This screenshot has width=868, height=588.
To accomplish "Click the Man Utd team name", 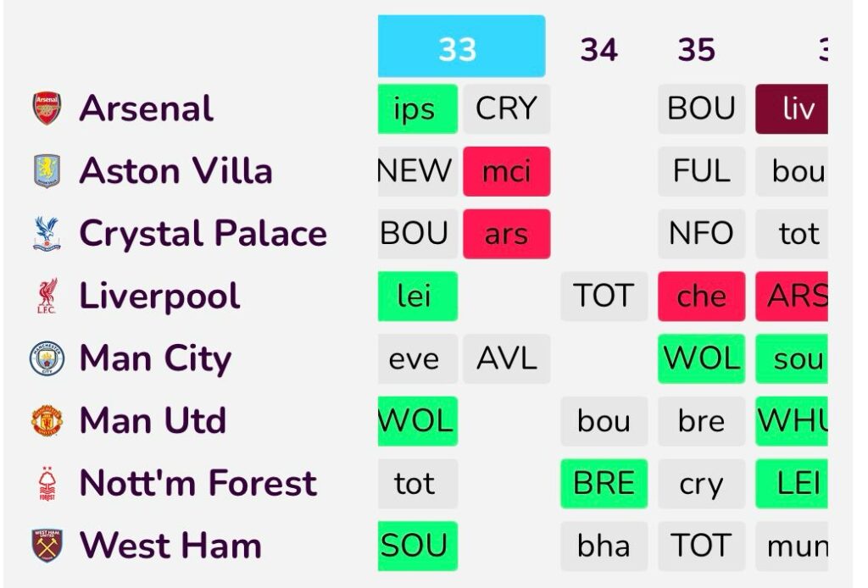I will [153, 421].
